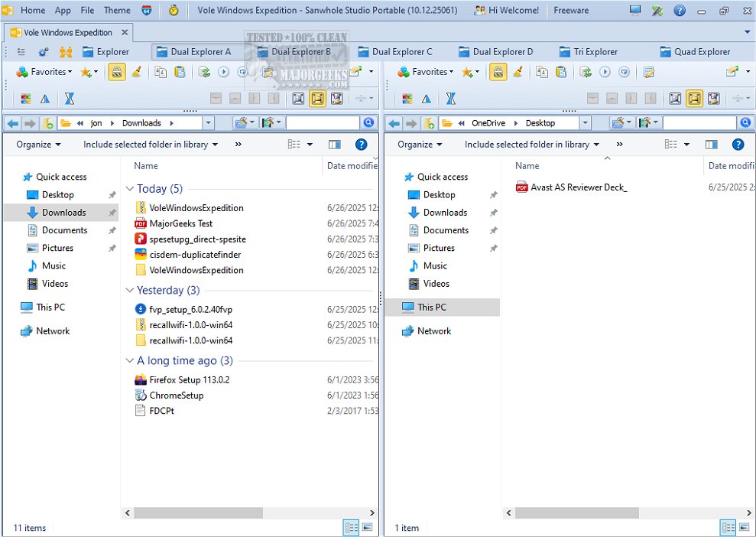Click the list outline icon in tab toolbar
The width and height of the screenshot is (756, 537).
tap(21, 51)
